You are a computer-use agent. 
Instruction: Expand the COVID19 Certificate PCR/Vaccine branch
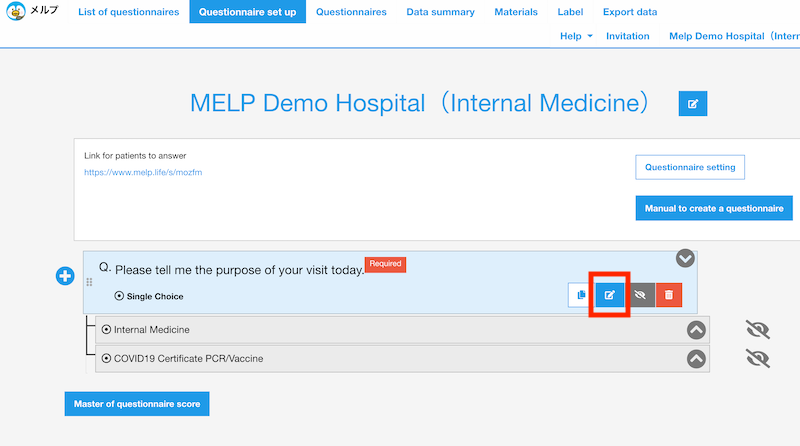coord(696,359)
